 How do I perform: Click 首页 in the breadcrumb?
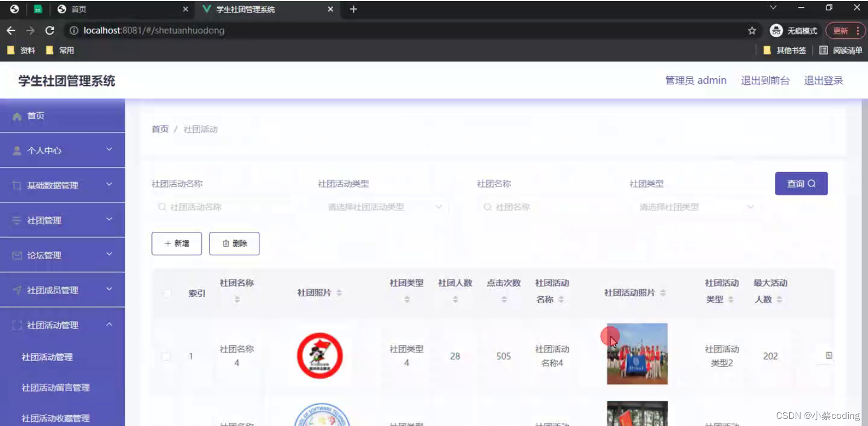[160, 129]
